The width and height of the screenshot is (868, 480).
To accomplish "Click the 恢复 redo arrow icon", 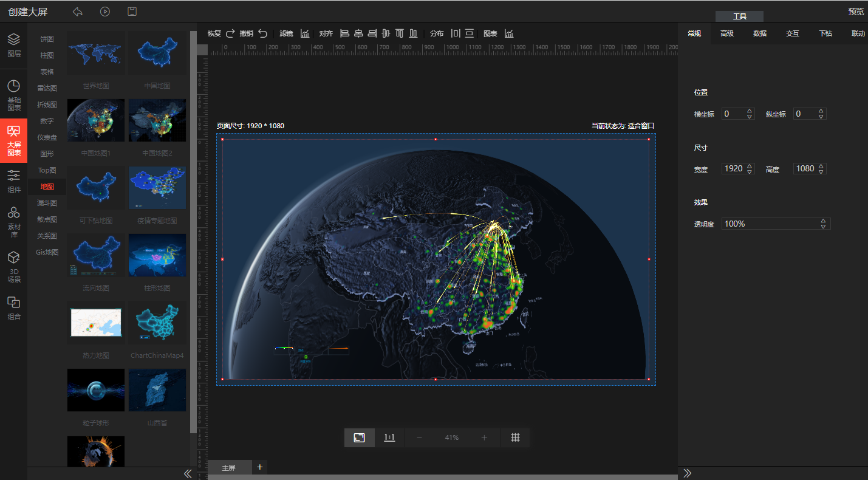I will click(230, 33).
